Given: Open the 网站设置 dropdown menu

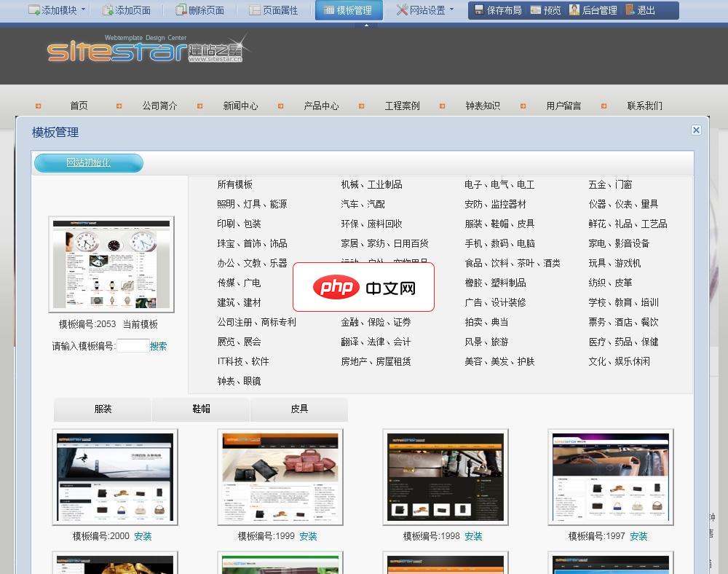Looking at the screenshot, I should coord(450,10).
